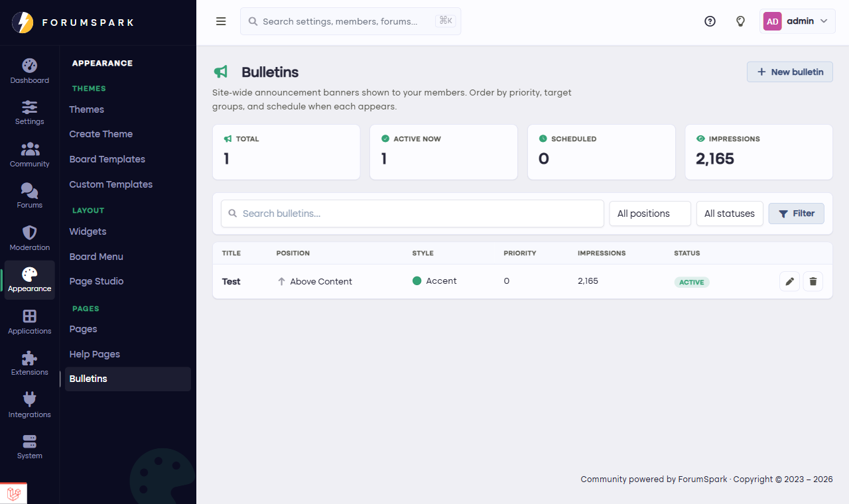Open Board Templates menu item
Image resolution: width=849 pixels, height=504 pixels.
107,159
